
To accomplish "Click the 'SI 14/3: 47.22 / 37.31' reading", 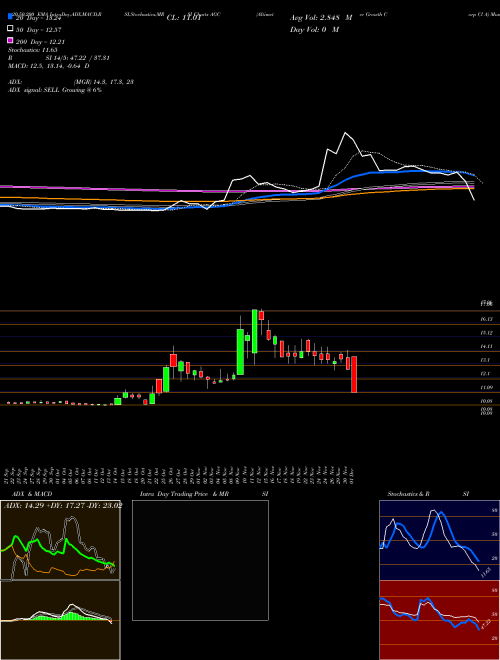I will click(x=78, y=58).
